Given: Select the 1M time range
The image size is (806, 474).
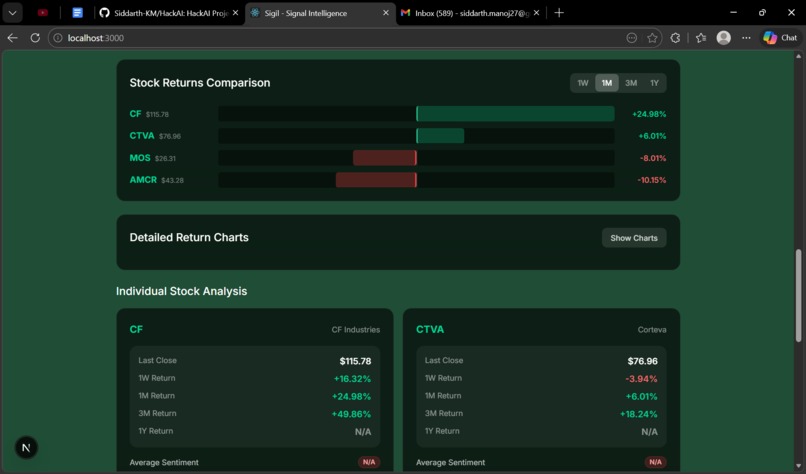Looking at the screenshot, I should pos(607,83).
